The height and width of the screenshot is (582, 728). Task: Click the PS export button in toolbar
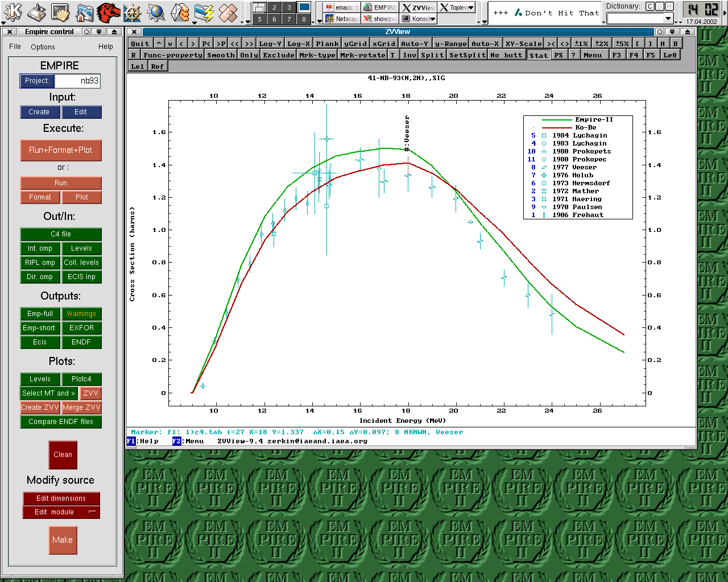[x=559, y=55]
